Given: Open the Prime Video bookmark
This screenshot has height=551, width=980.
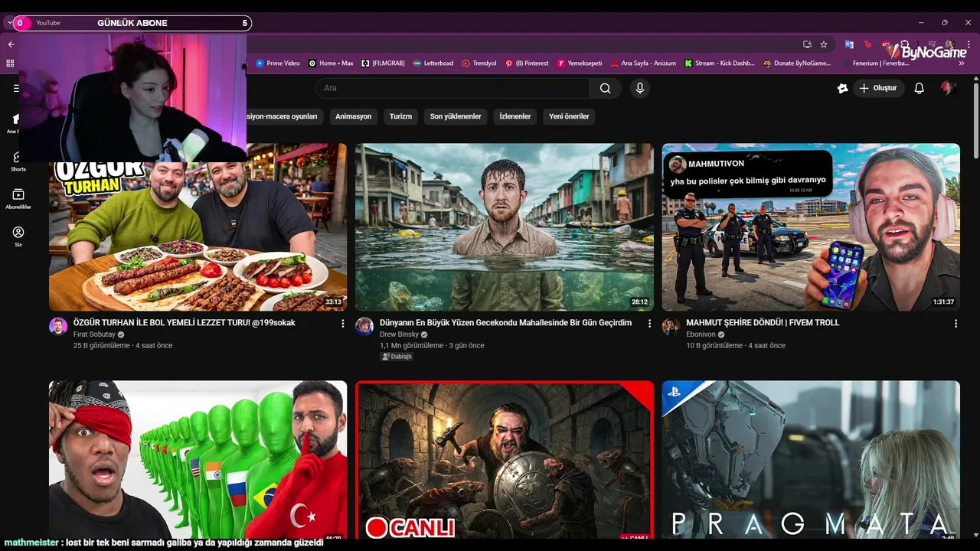Looking at the screenshot, I should coord(278,64).
